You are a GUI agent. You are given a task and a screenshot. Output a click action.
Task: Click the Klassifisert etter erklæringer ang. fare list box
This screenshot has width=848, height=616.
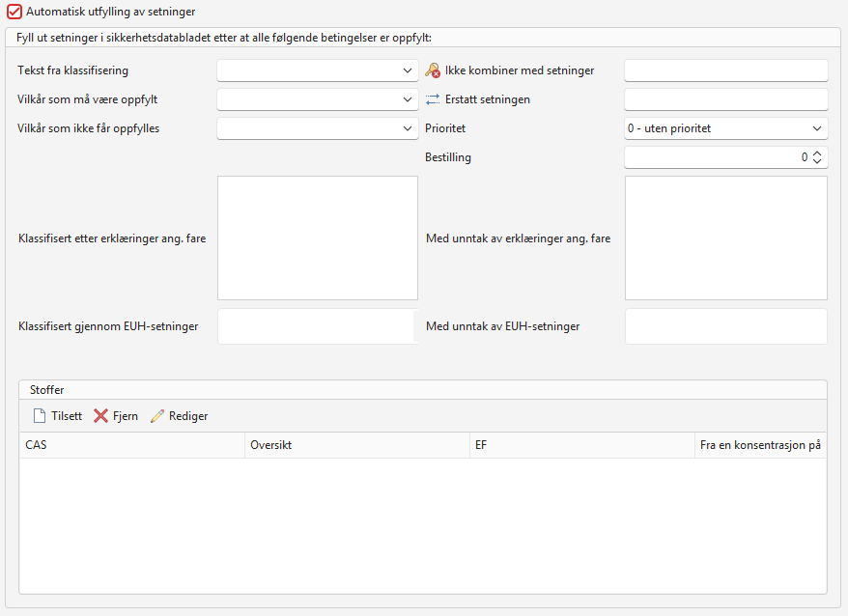[x=318, y=238]
